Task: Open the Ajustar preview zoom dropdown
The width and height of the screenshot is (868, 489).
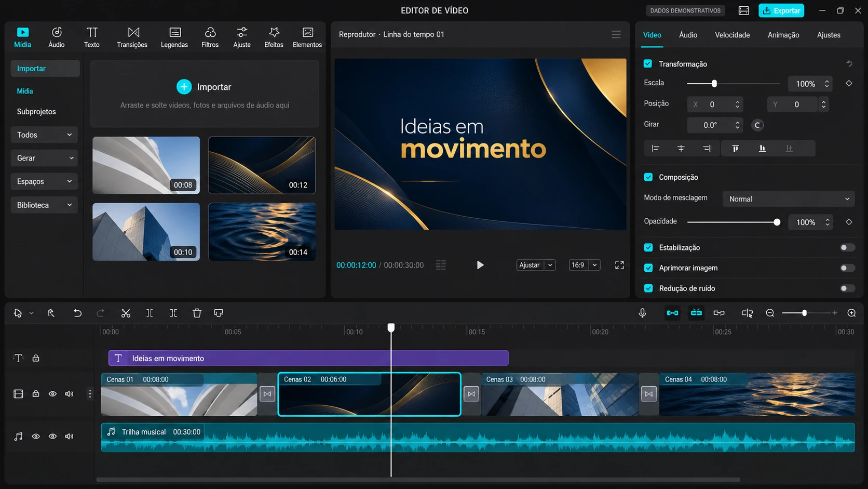Action: (x=536, y=265)
